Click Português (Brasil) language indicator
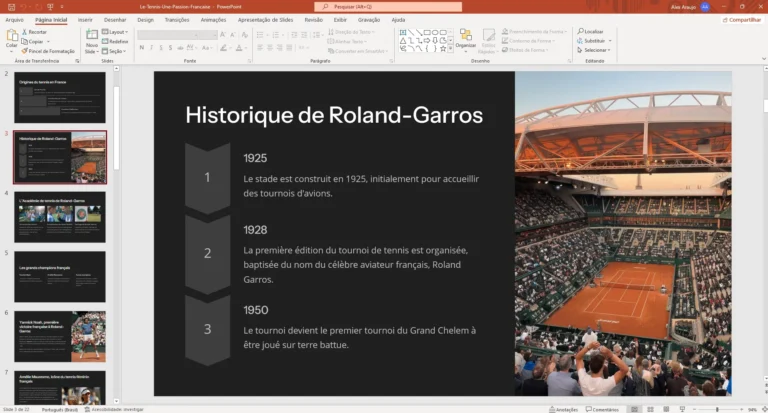The width and height of the screenshot is (768, 413). pos(60,410)
